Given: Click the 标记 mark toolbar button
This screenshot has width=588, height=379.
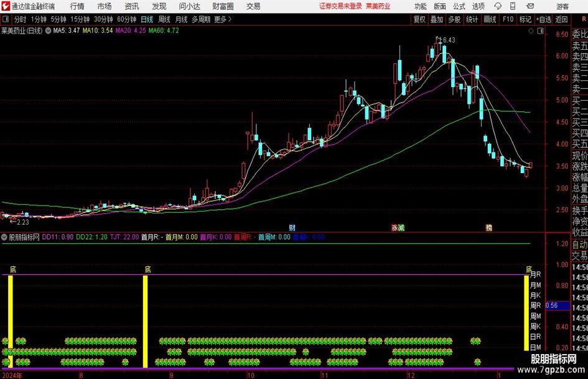Looking at the screenshot, I should tap(525, 19).
